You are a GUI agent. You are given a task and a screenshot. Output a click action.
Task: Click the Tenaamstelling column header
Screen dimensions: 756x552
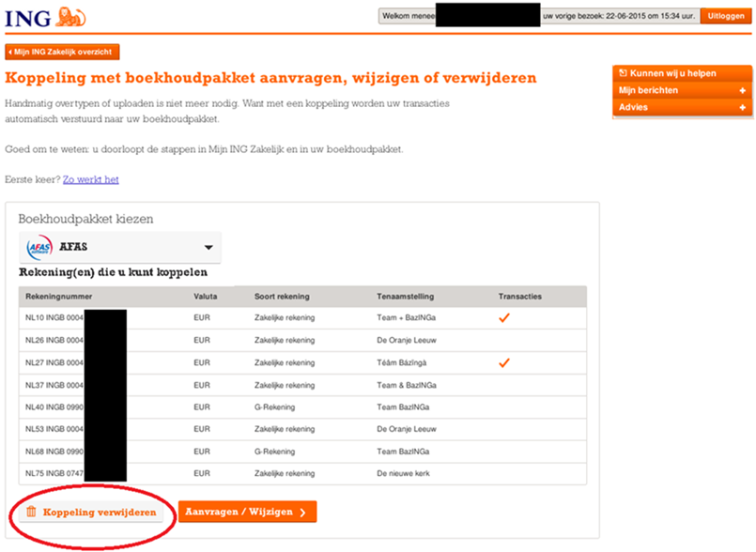coord(406,297)
